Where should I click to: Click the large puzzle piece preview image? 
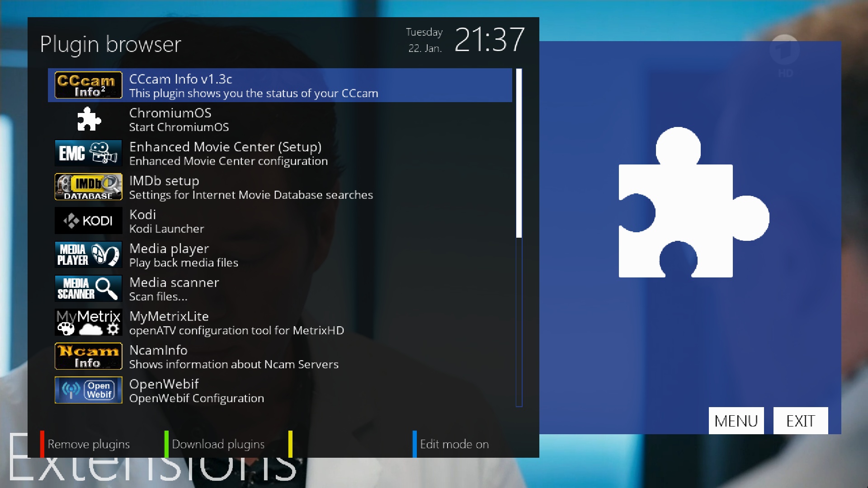[694, 202]
